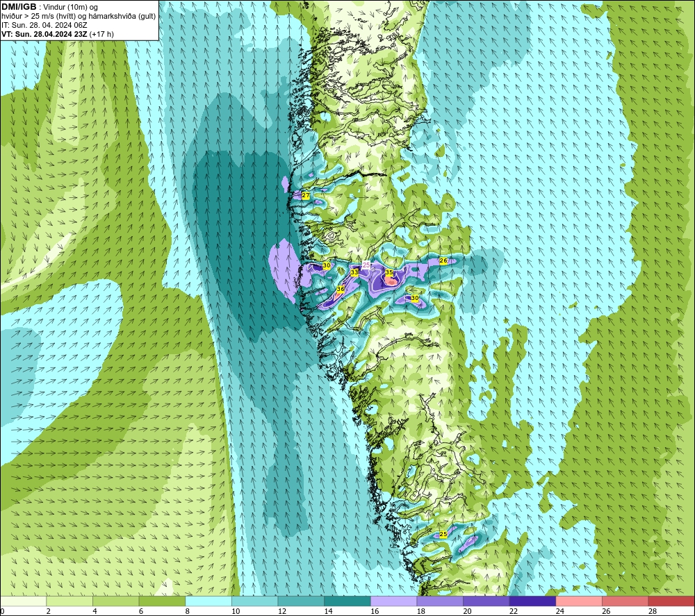Pick the 6–8 darker green legend swatch
Viewport: 695px width, 616px height.
pos(162,601)
